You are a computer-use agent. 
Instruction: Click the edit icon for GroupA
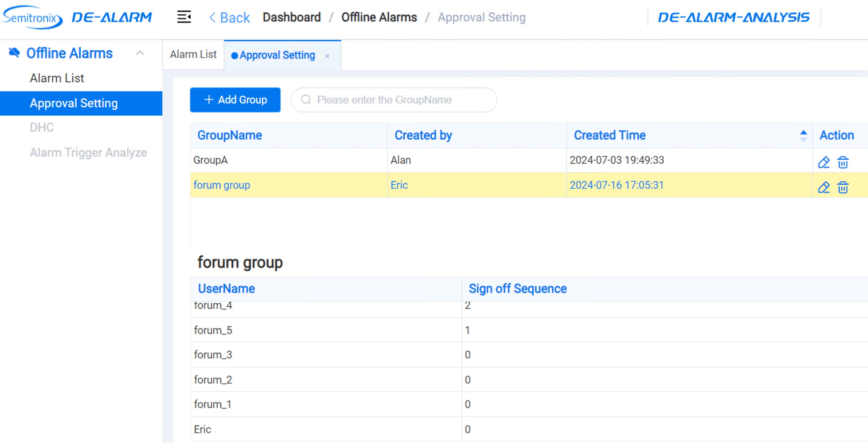[x=824, y=162]
